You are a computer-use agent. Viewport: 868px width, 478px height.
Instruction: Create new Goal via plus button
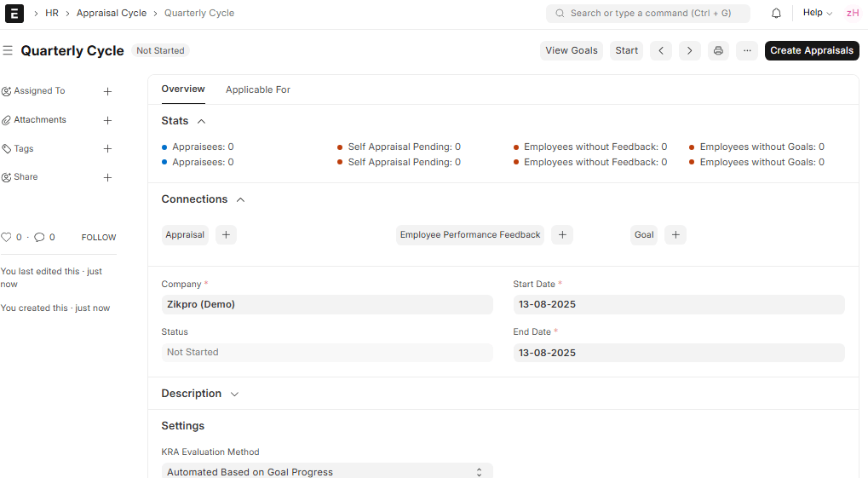(675, 235)
